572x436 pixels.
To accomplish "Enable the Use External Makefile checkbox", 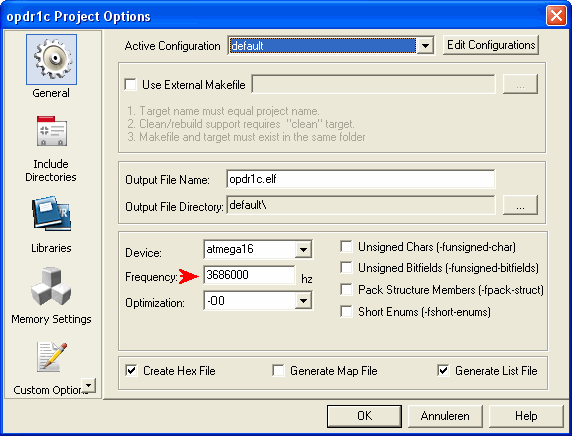I will pyautogui.click(x=130, y=84).
